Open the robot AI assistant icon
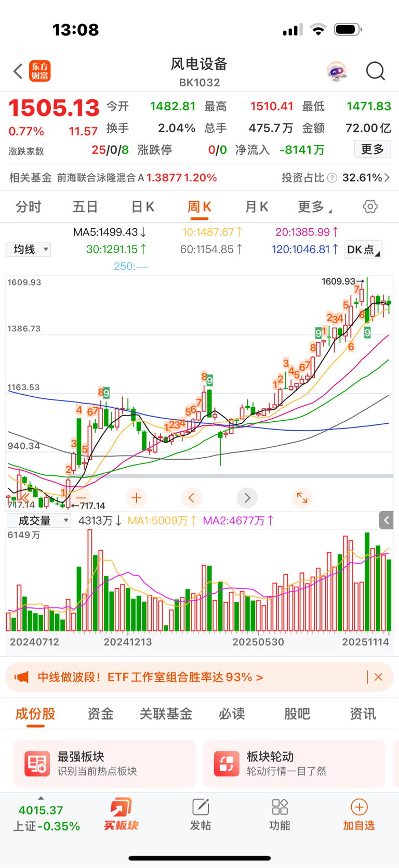The image size is (399, 868). click(337, 71)
